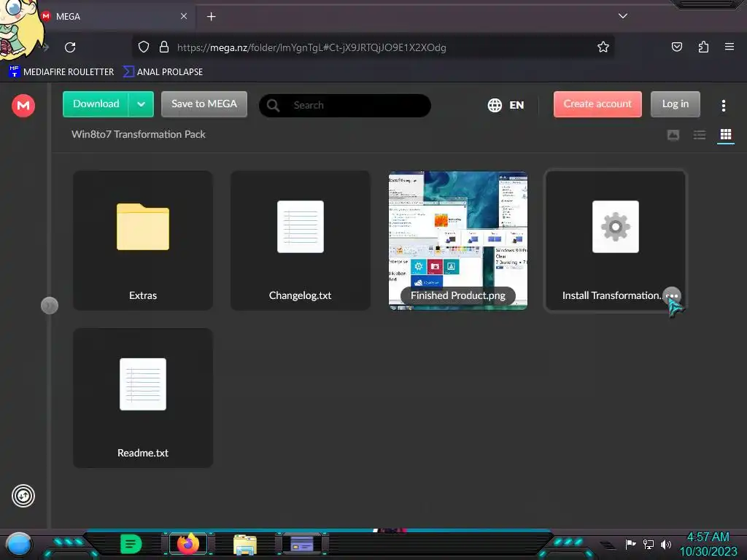Open the Start orb

(x=18, y=544)
